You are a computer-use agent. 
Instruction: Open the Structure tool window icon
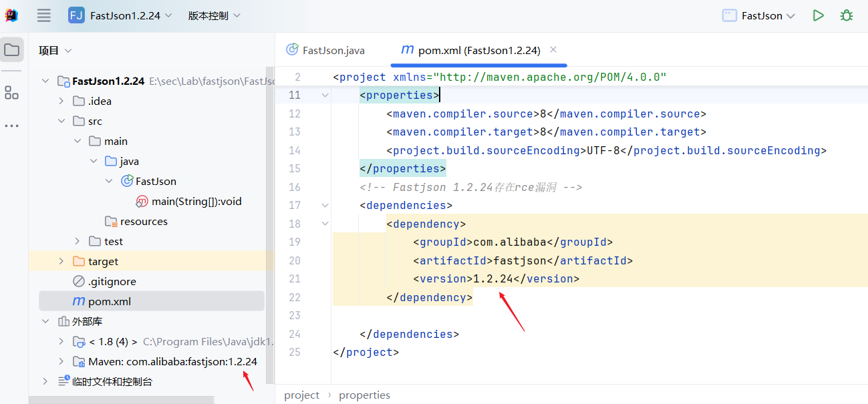pos(11,93)
